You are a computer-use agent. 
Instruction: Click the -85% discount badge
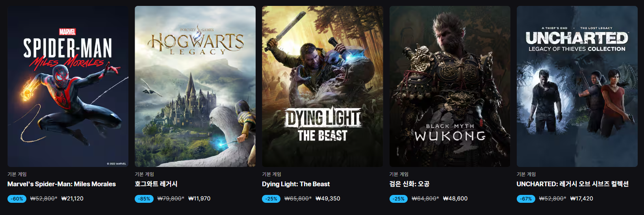[144, 199]
